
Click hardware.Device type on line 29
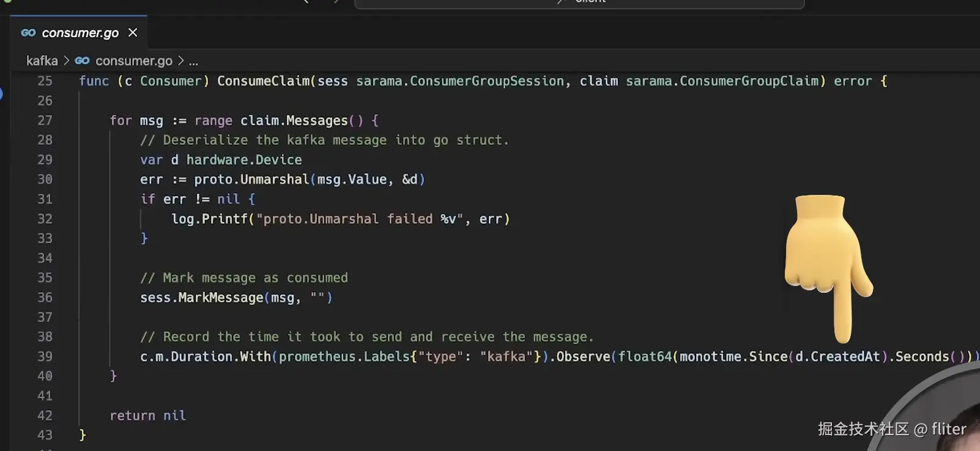pyautogui.click(x=243, y=159)
